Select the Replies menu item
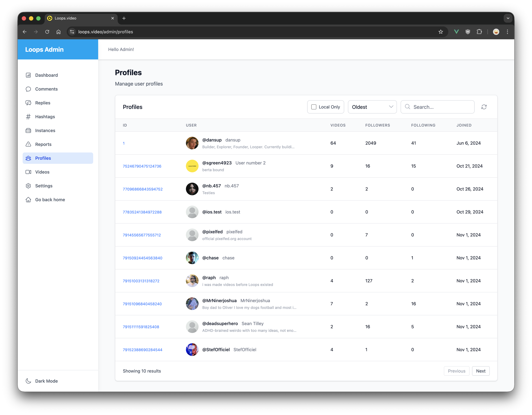Image resolution: width=532 pixels, height=415 pixels. point(43,103)
